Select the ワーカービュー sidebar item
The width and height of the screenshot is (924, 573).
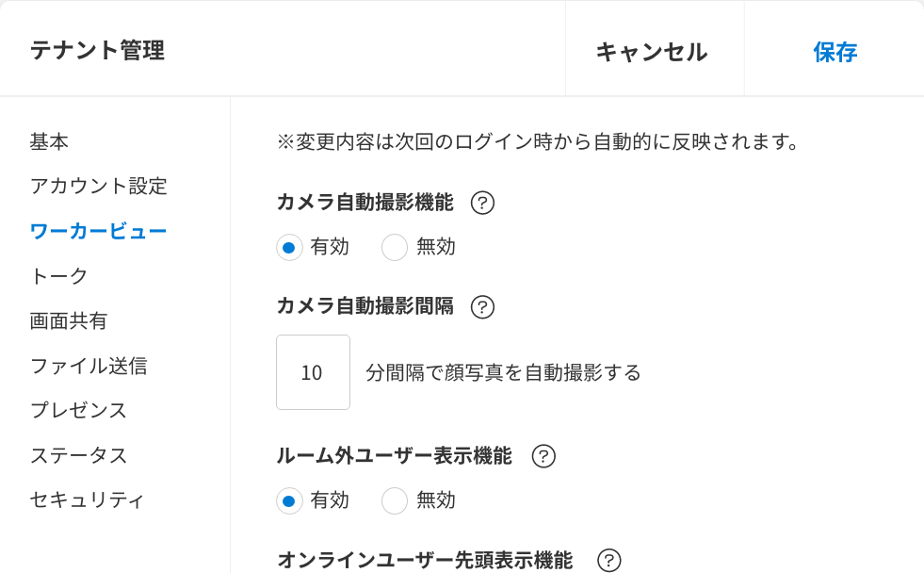(99, 231)
